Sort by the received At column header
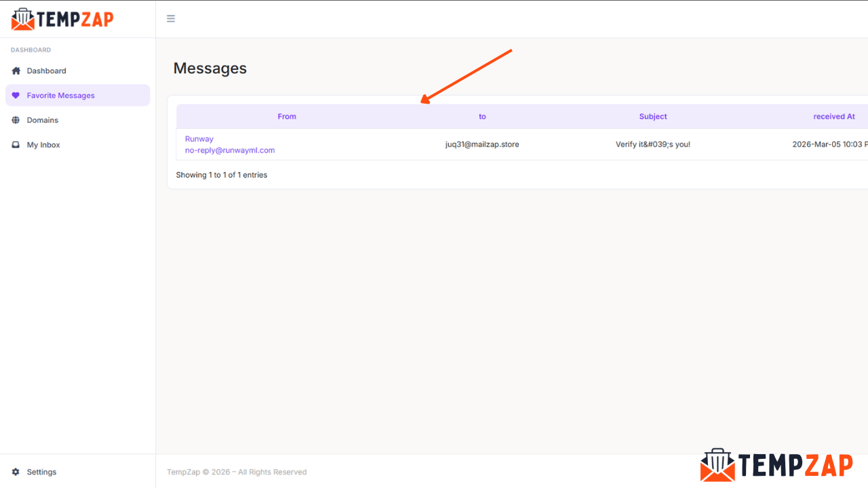868x488 pixels. pyautogui.click(x=834, y=116)
